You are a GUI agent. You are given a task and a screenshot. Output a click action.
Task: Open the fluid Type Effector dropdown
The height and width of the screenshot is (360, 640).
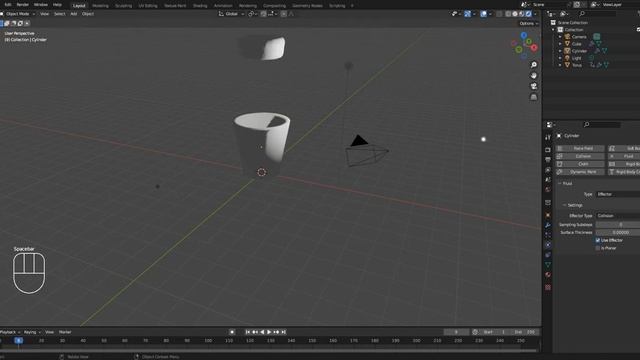pos(618,194)
